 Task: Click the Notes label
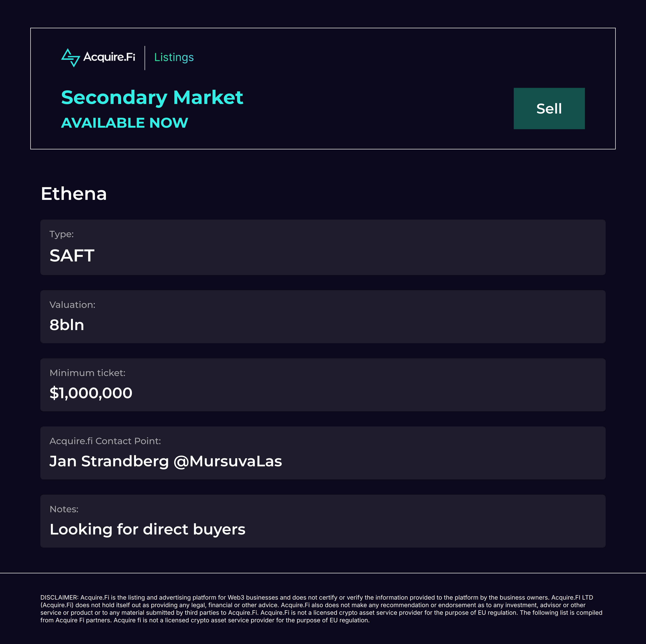(x=64, y=509)
